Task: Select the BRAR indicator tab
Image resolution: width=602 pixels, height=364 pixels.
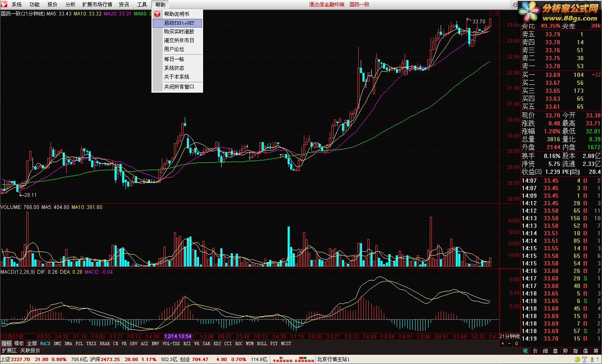Action: [x=105, y=344]
